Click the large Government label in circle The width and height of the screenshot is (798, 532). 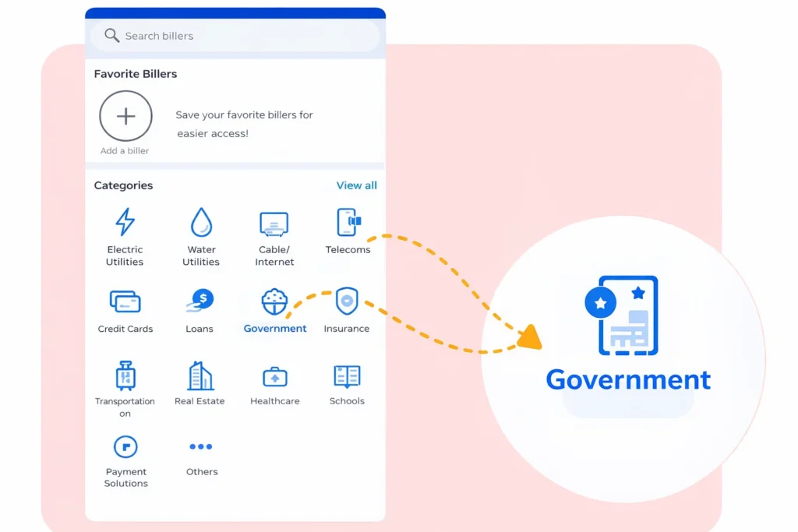point(628,380)
